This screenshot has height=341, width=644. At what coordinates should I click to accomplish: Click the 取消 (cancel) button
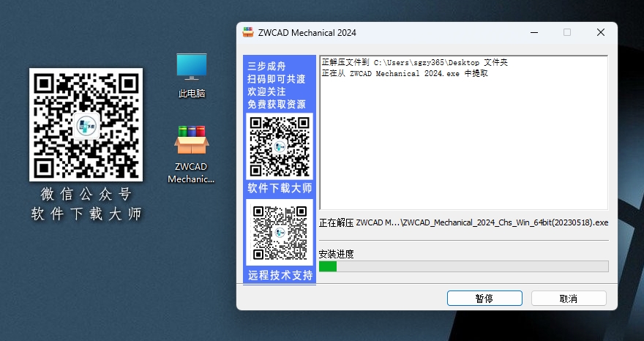pos(569,299)
